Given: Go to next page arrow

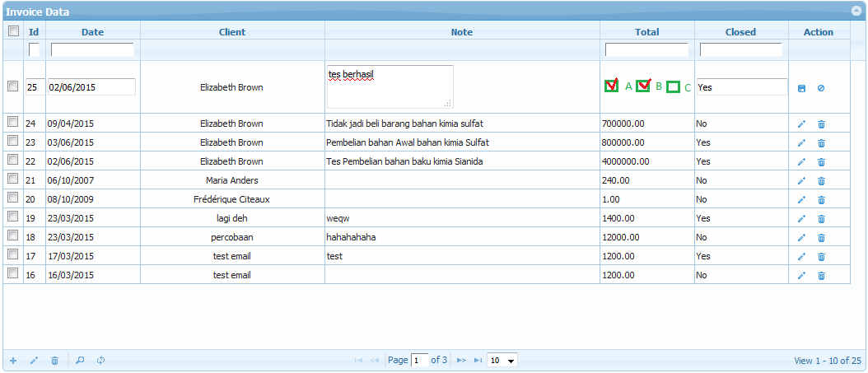Looking at the screenshot, I should (x=461, y=361).
